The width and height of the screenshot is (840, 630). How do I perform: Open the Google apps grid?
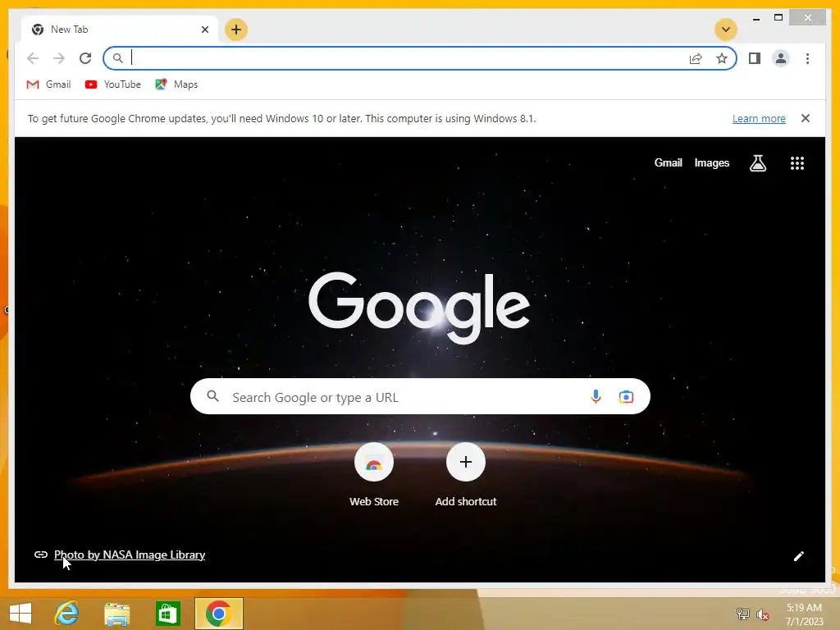(x=797, y=163)
